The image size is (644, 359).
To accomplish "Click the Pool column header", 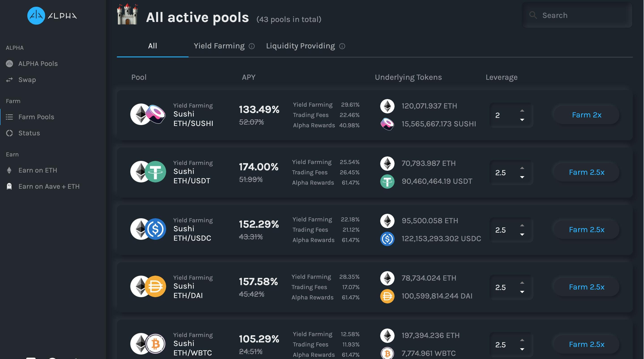I will [139, 77].
